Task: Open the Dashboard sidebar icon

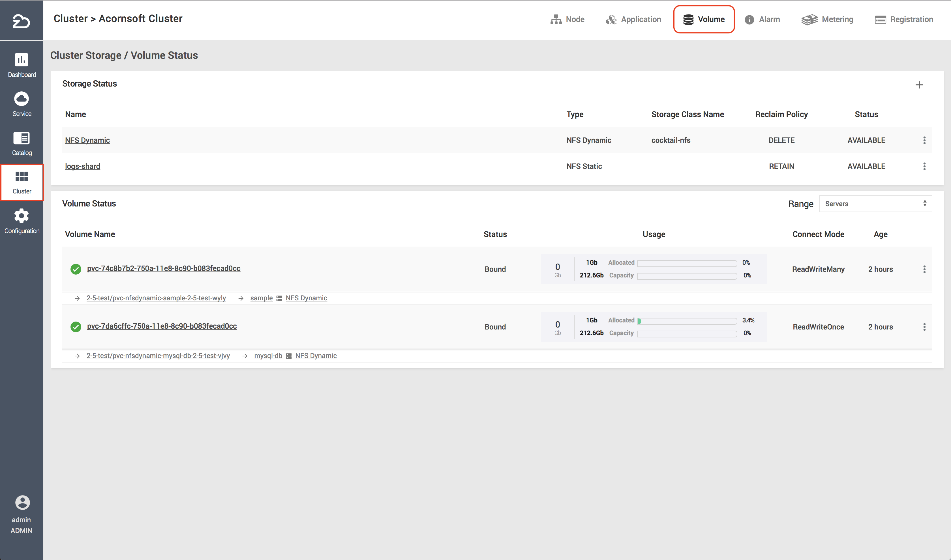Action: coord(22,60)
